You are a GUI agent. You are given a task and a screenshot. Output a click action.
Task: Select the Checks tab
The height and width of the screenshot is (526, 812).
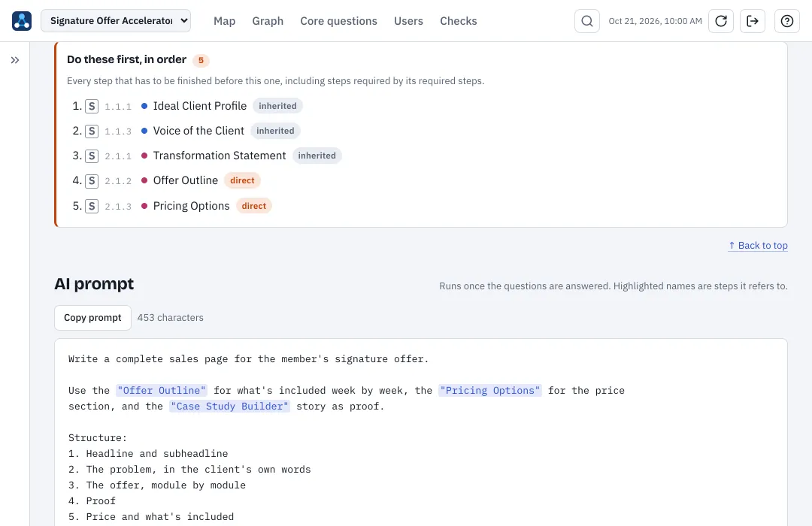pos(459,21)
